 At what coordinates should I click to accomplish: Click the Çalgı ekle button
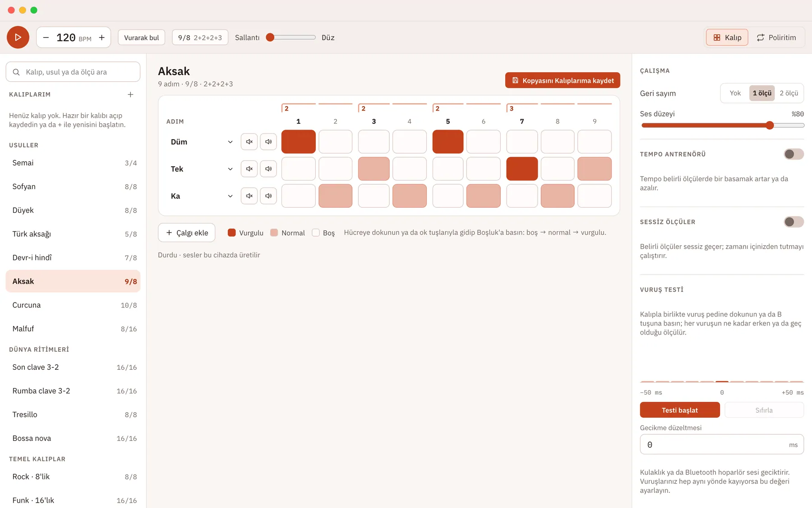click(187, 233)
